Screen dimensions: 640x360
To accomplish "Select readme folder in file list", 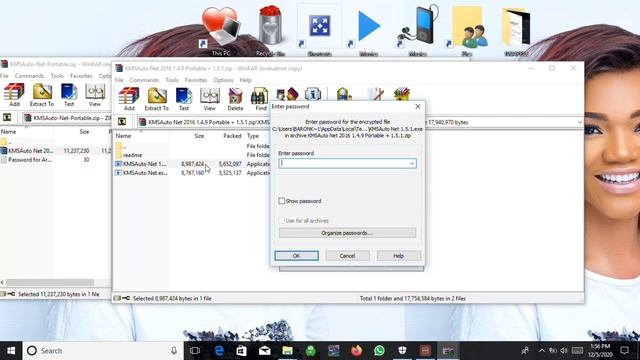I will point(132,155).
